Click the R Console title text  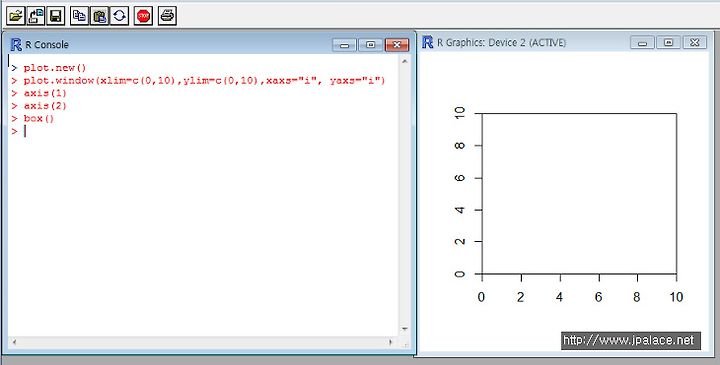pyautogui.click(x=47, y=45)
